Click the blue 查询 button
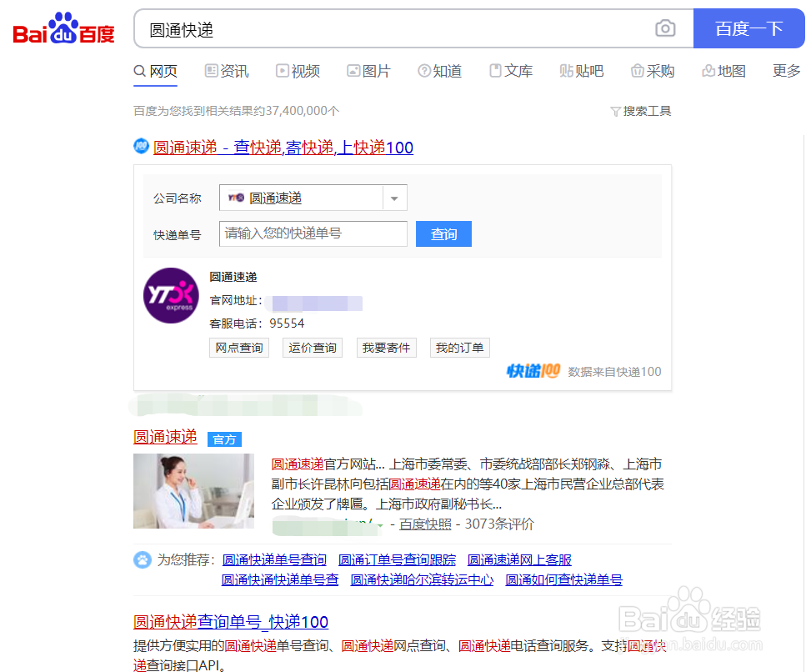This screenshot has height=672, width=806. [x=443, y=234]
